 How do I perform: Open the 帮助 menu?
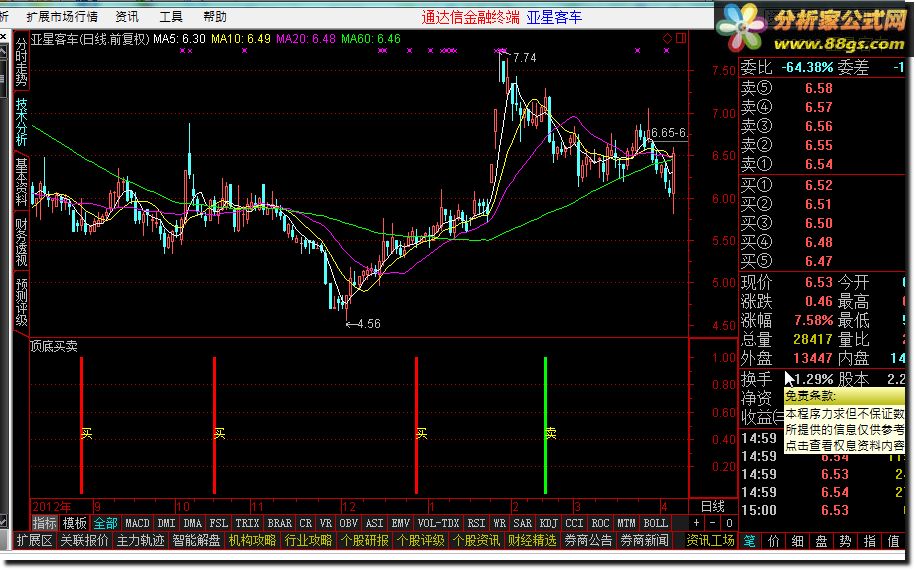click(215, 17)
